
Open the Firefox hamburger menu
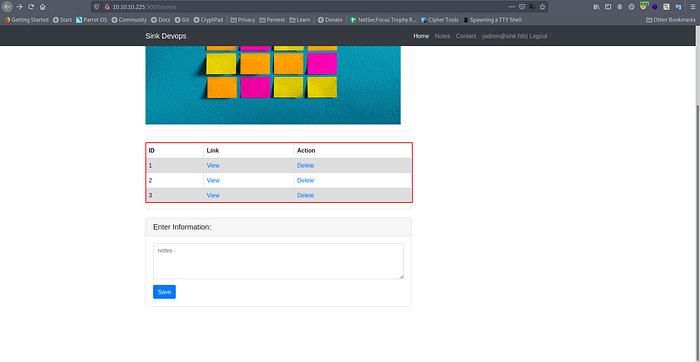(x=693, y=7)
